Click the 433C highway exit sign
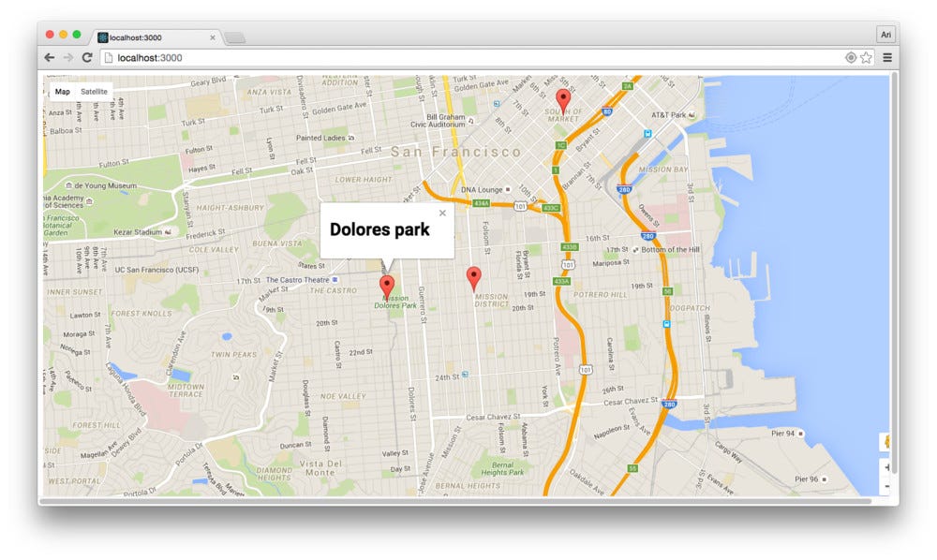The image size is (937, 560). 550,208
